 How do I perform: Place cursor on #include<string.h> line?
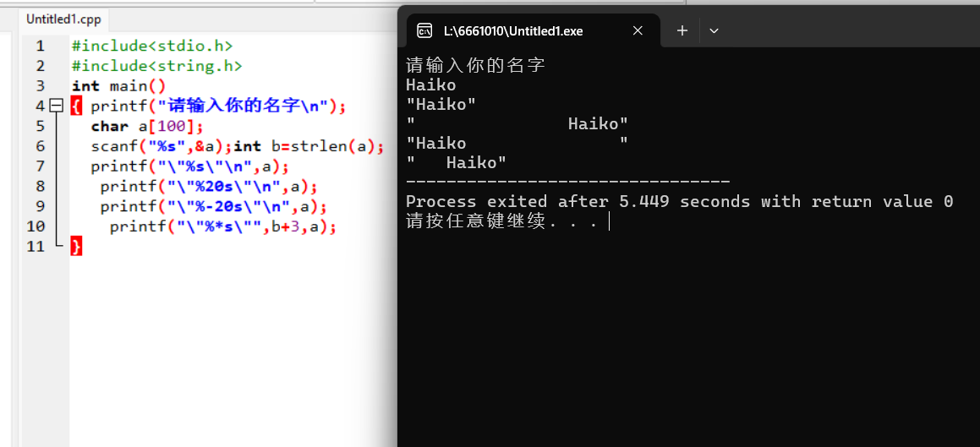[x=157, y=66]
